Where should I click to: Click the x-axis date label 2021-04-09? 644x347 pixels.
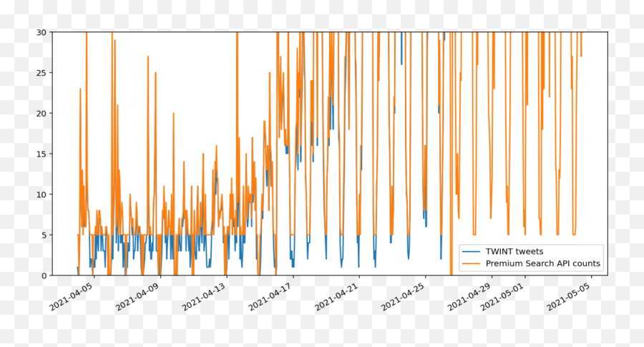[x=137, y=296]
